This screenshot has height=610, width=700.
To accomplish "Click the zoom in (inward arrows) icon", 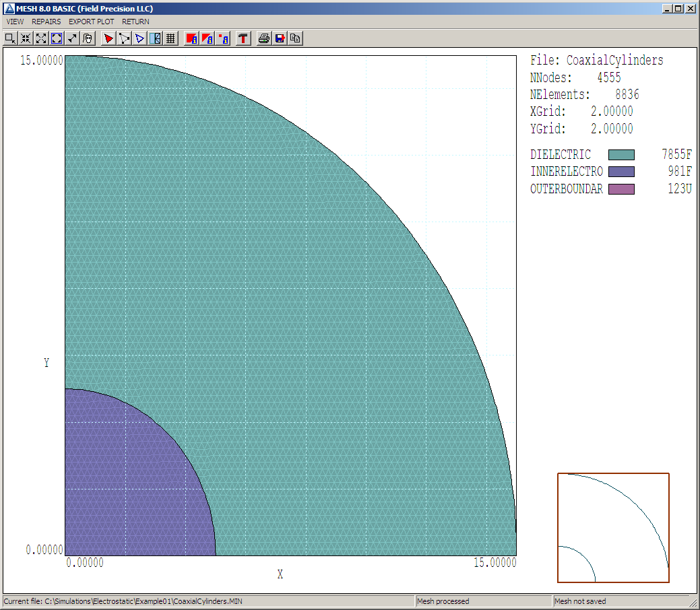I will (26, 38).
